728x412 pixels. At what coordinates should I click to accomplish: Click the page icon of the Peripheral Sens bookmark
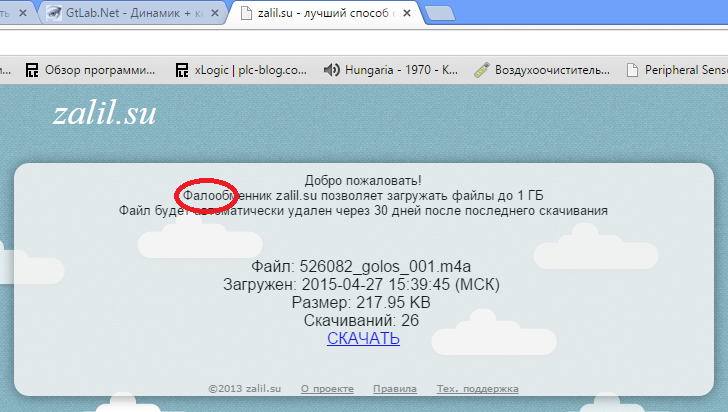631,70
